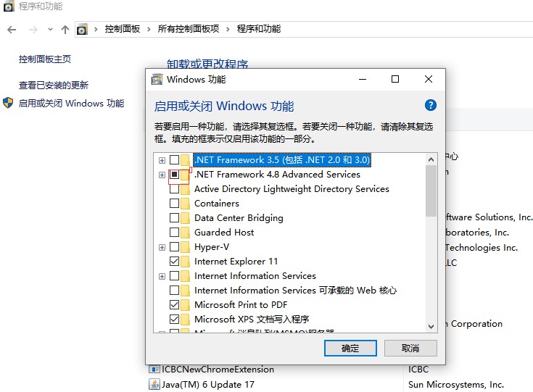The height and width of the screenshot is (392, 533).
Task: Check the Internet Information Services checkbox
Action: (x=174, y=276)
